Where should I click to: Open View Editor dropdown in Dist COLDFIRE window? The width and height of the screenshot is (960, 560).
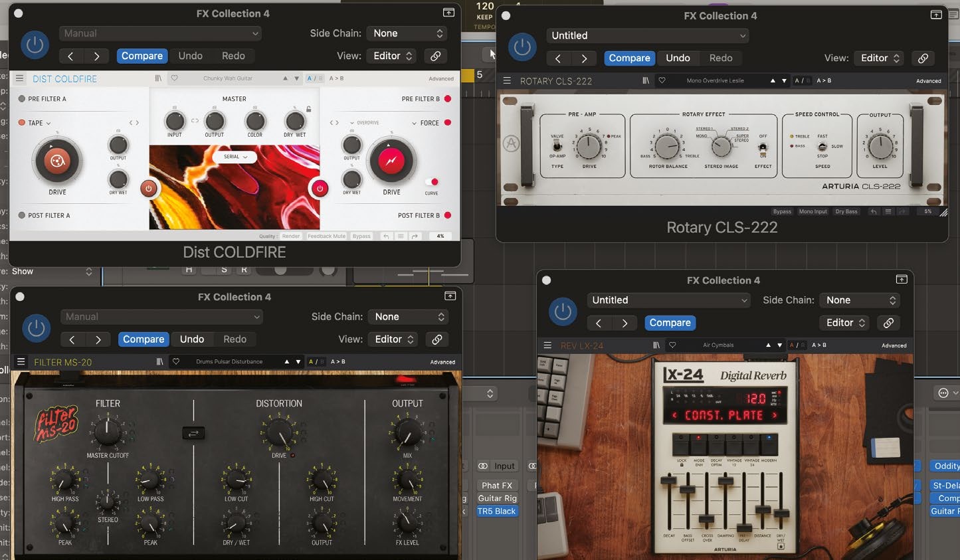point(393,56)
